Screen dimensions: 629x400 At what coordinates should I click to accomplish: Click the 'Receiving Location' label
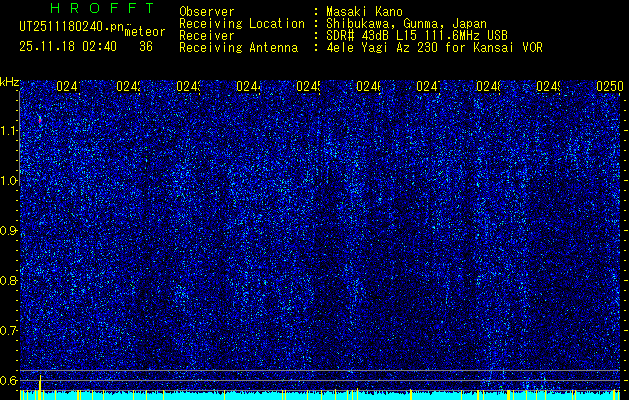coord(242,24)
